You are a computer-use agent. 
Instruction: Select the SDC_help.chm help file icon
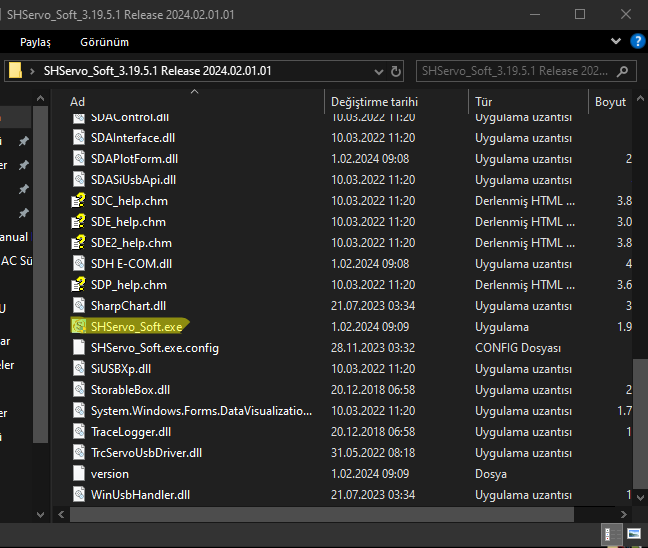pyautogui.click(x=79, y=200)
